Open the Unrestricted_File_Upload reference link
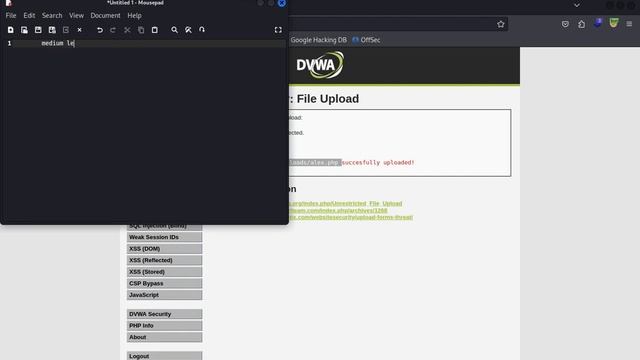 pos(345,203)
